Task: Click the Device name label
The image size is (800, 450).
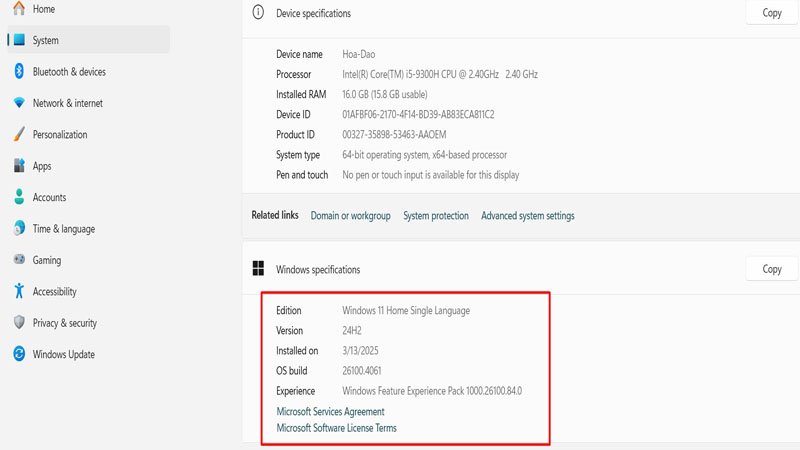Action: click(299, 54)
